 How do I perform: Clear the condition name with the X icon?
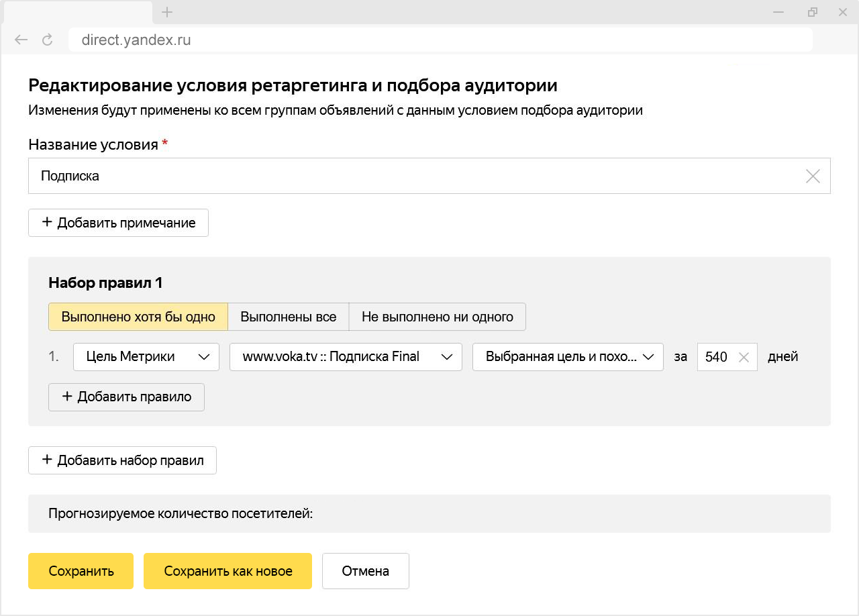(813, 176)
